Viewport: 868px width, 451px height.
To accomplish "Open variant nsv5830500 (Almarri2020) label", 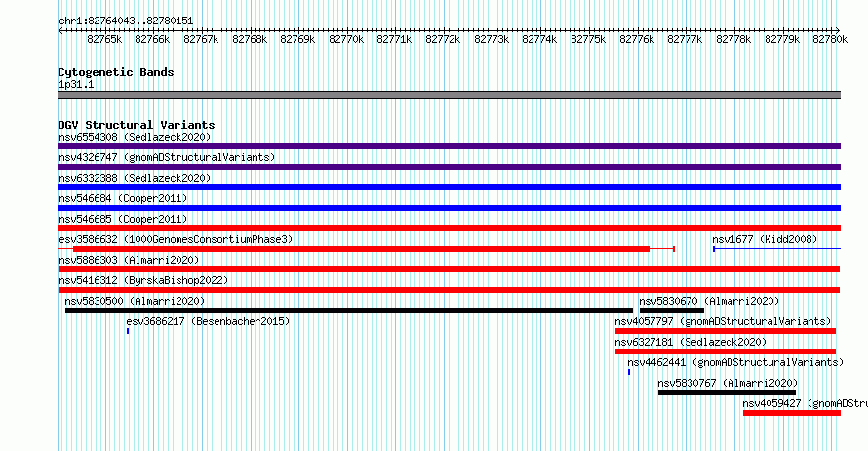I will click(135, 301).
